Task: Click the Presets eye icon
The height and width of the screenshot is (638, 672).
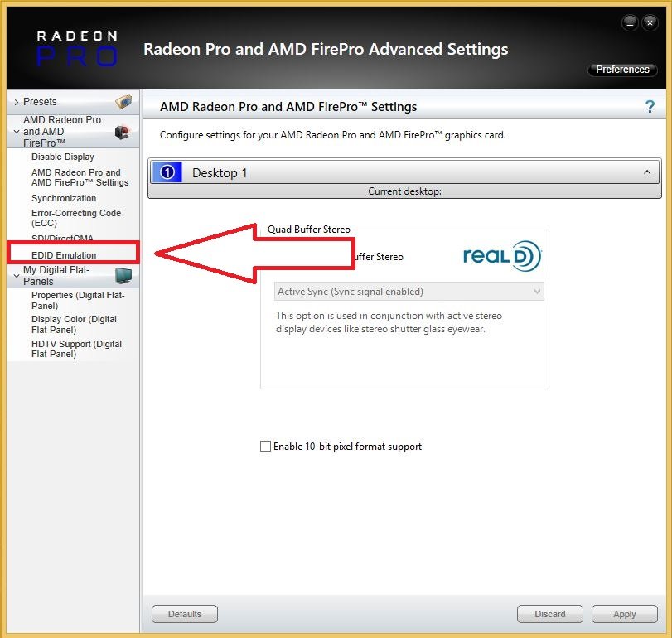Action: click(x=123, y=102)
